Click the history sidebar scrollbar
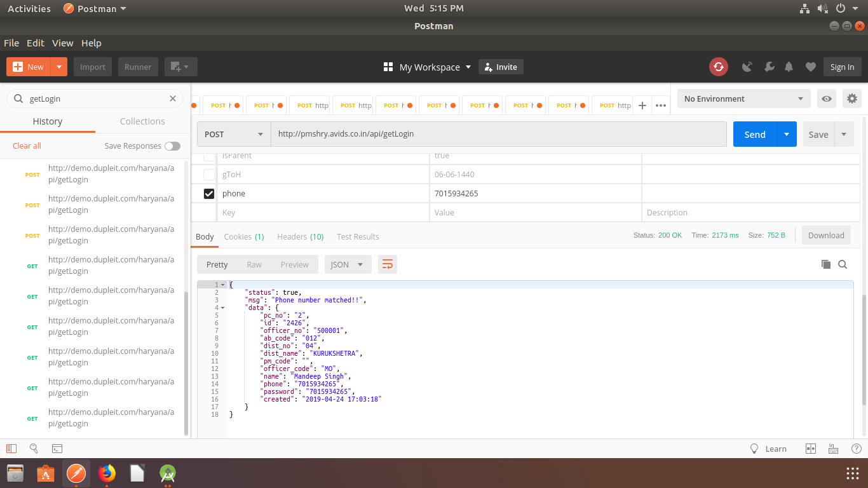This screenshot has height=488, width=868. click(186, 362)
